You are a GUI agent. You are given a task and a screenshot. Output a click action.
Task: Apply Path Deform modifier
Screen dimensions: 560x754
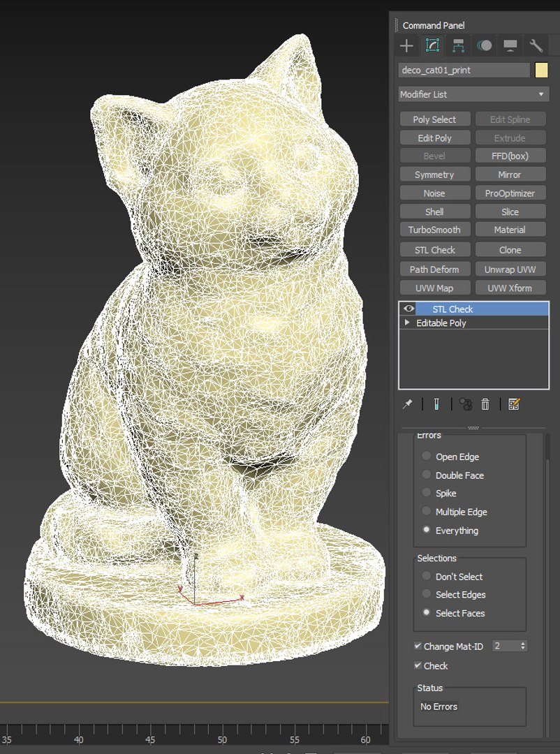[x=434, y=269]
